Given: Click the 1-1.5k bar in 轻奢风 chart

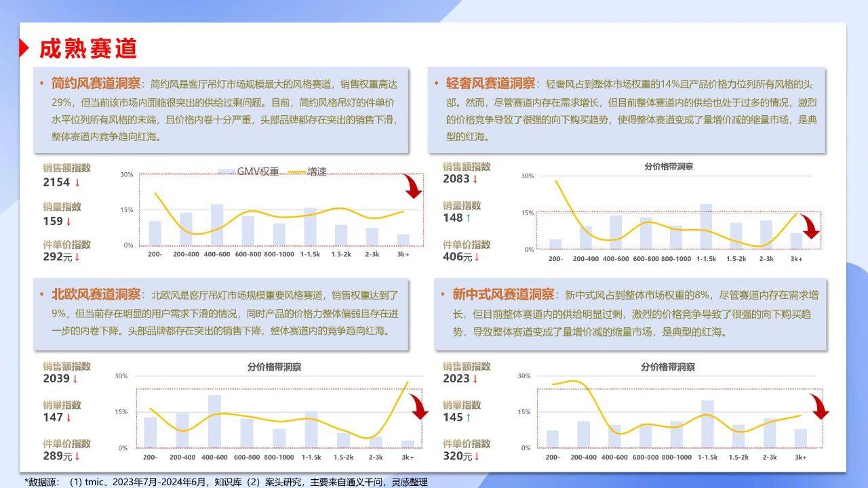Looking at the screenshot, I should (706, 226).
